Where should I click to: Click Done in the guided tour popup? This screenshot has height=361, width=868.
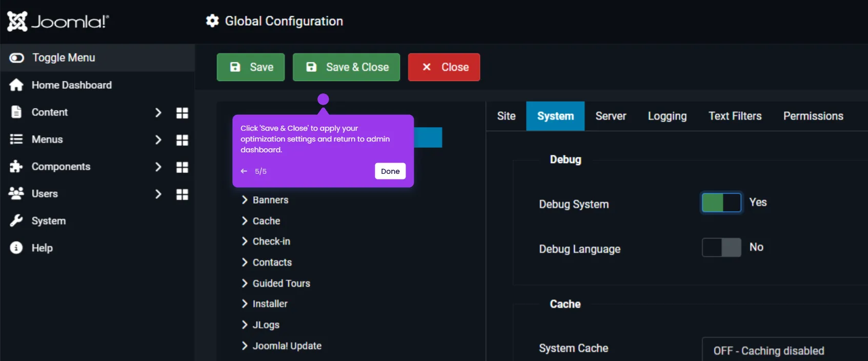click(390, 171)
